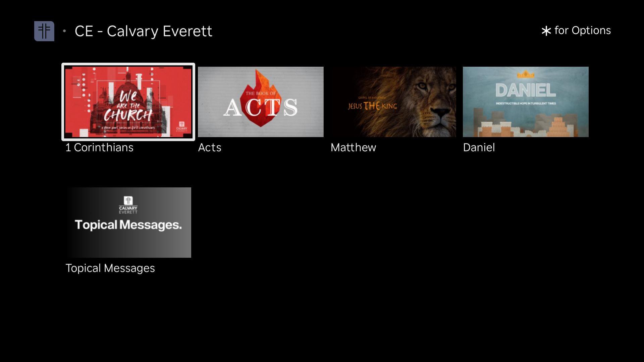The height and width of the screenshot is (362, 644).
Task: Select the Matthew lion thumbnail
Action: click(x=393, y=102)
